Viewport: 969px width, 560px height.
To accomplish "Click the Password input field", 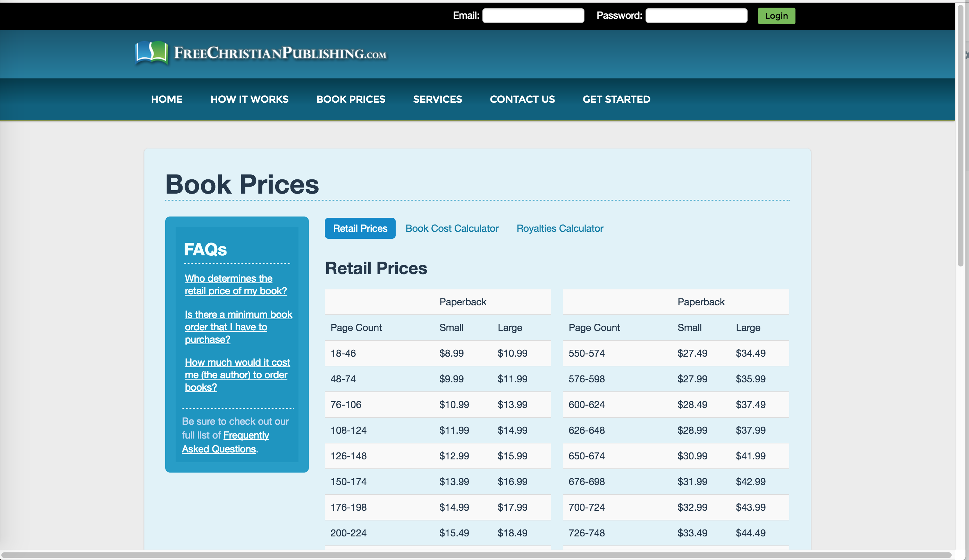I will [696, 16].
